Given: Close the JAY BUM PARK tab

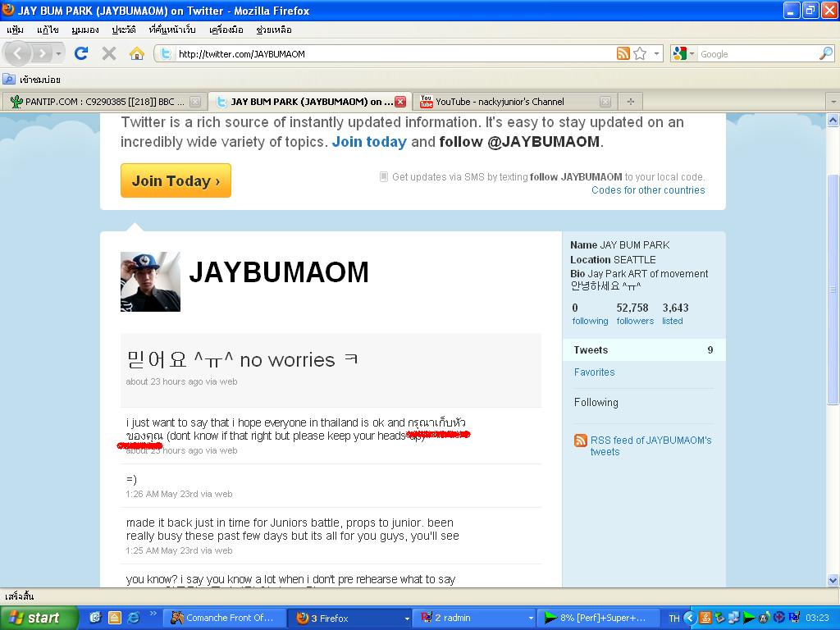Looking at the screenshot, I should pyautogui.click(x=400, y=101).
